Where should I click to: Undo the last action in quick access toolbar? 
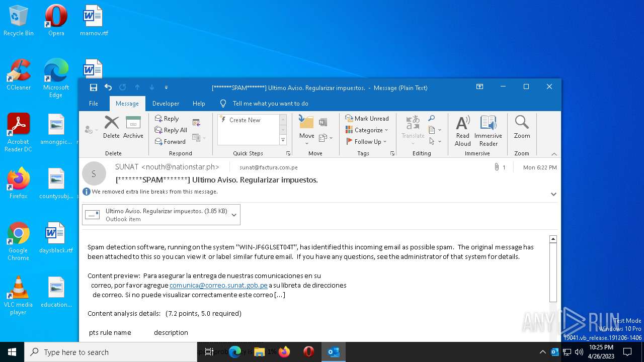(x=108, y=87)
